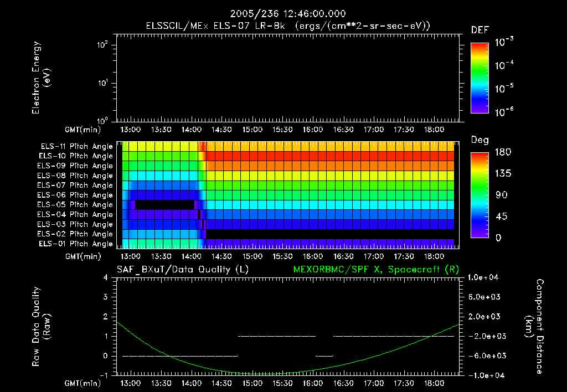Click the '45' tick on Deg scale
This screenshot has height=392, width=567.
502,216
